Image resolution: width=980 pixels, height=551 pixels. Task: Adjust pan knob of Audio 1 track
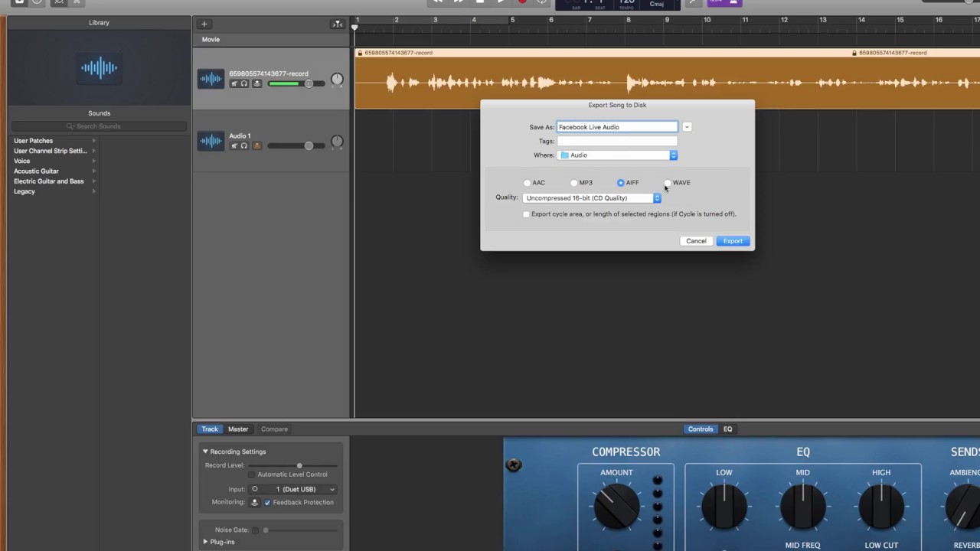[x=337, y=142]
